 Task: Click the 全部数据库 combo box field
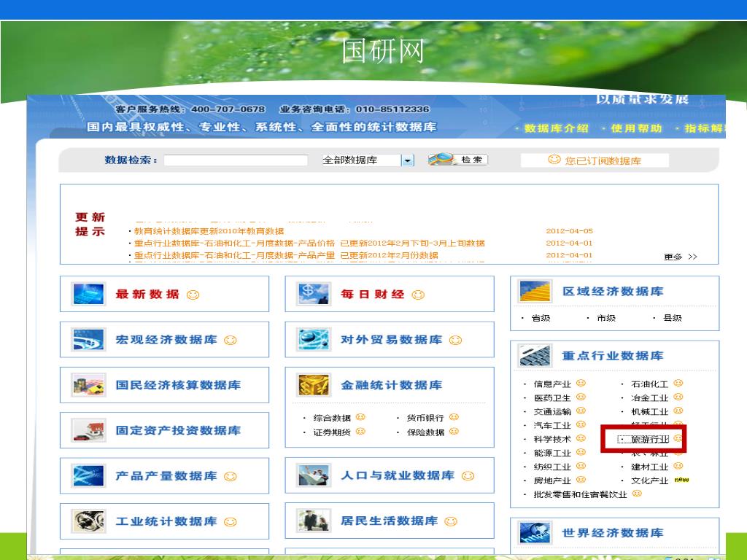(368, 160)
